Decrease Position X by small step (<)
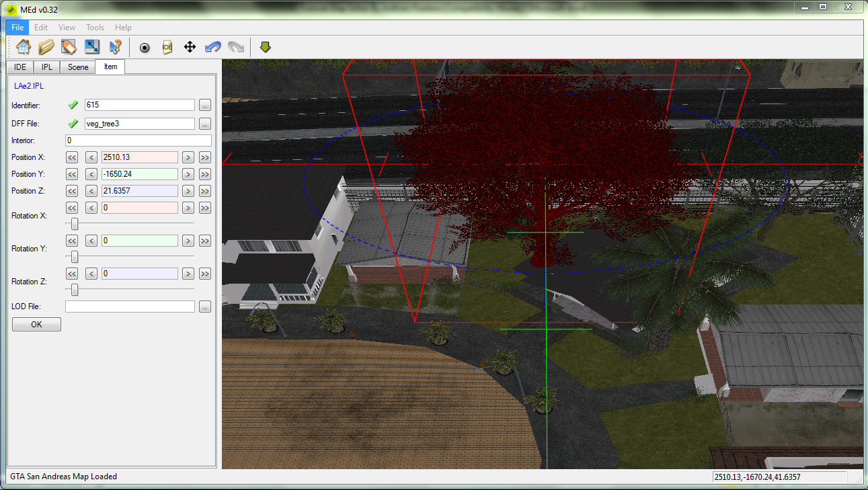The height and width of the screenshot is (490, 868). click(92, 157)
